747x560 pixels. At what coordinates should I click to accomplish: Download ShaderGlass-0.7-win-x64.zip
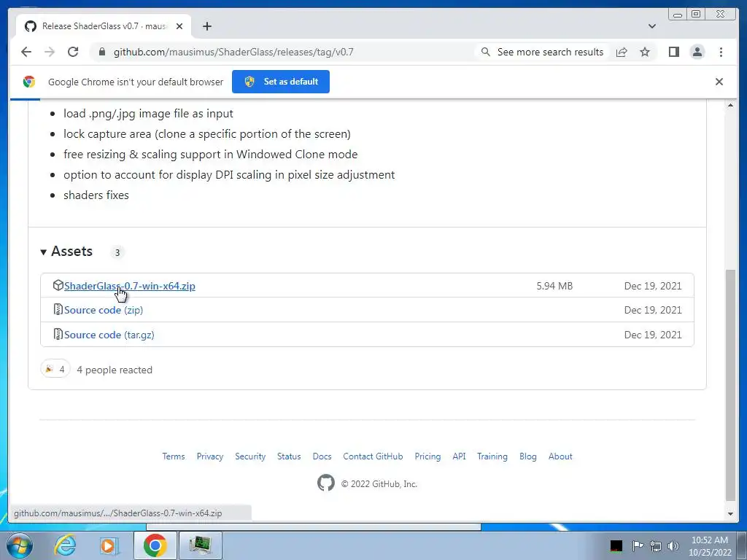(x=130, y=286)
